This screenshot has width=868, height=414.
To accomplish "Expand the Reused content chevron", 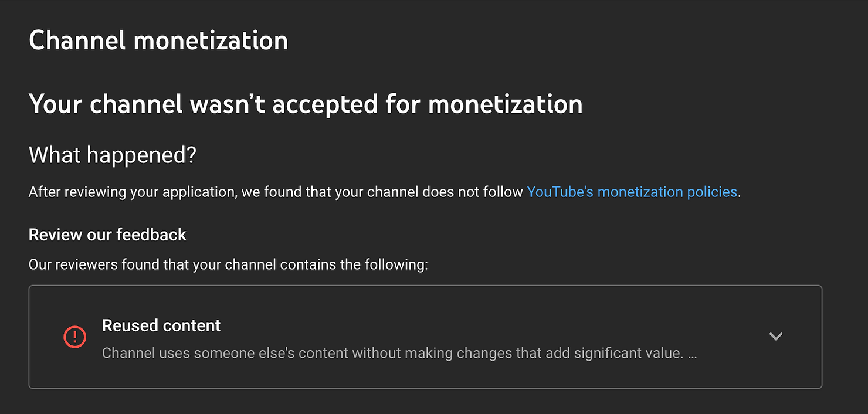I will click(775, 337).
